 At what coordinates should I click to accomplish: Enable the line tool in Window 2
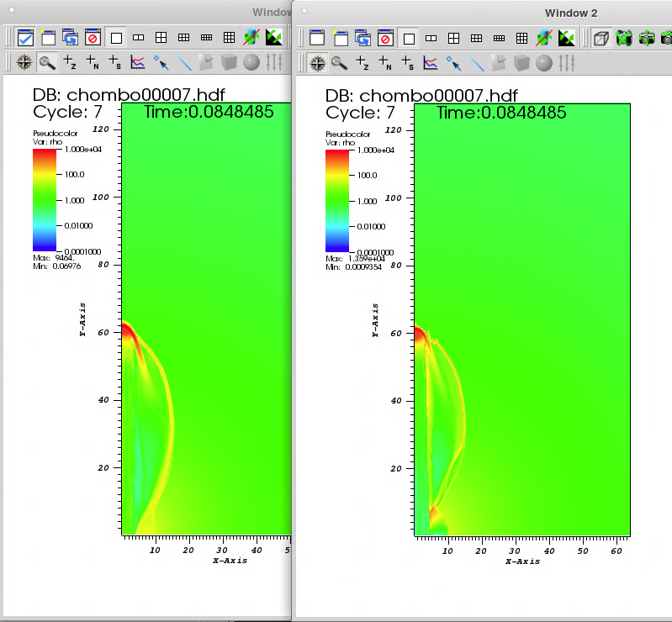point(477,63)
